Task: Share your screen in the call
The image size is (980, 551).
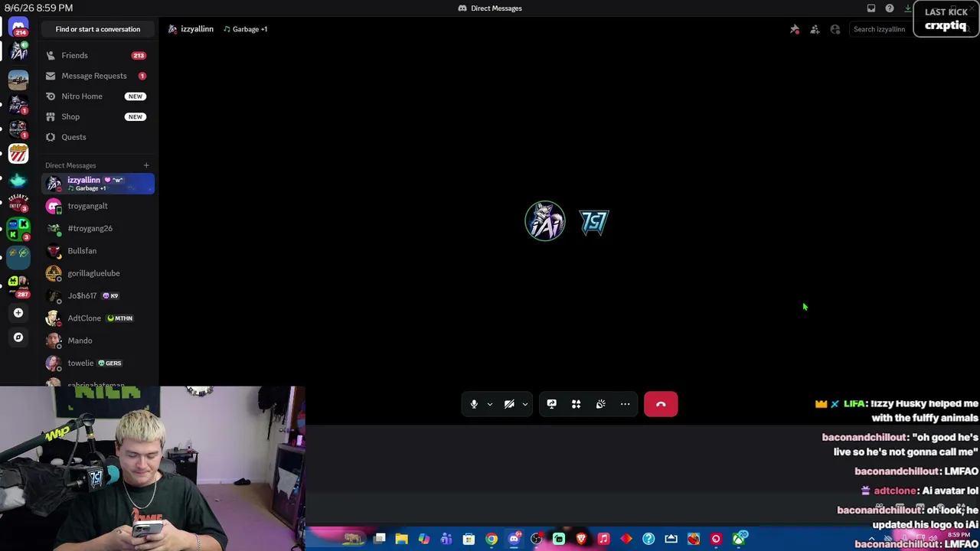Action: tap(552, 404)
